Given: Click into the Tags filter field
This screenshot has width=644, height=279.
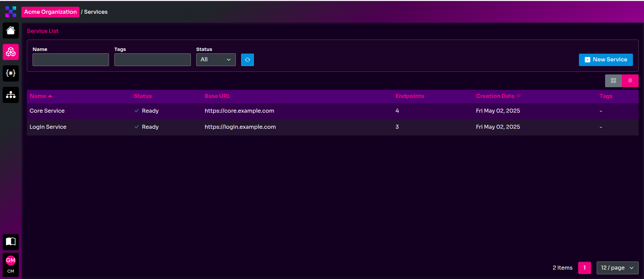Looking at the screenshot, I should 152,60.
